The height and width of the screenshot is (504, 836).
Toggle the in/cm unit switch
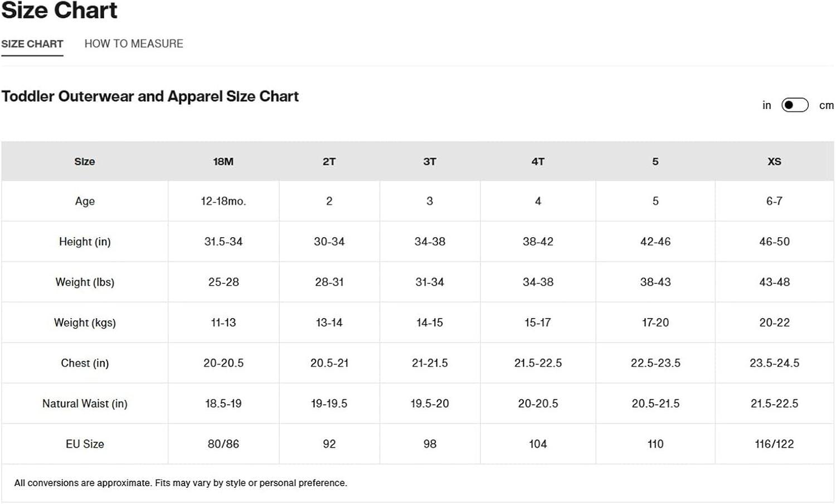[x=795, y=105]
